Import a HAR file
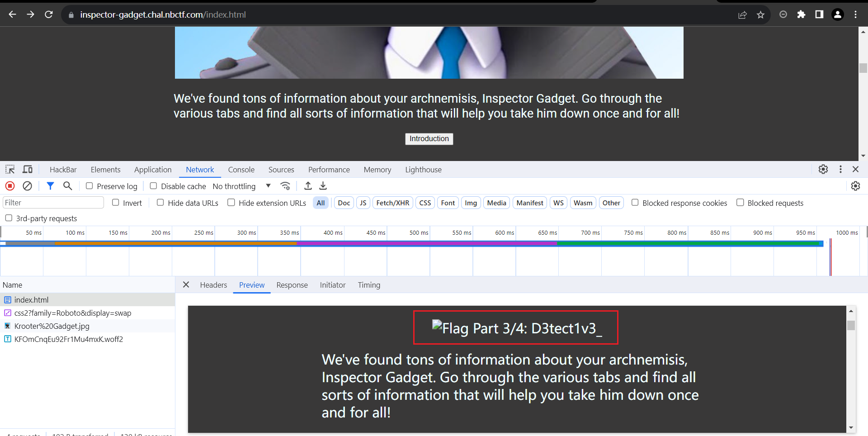868x436 pixels. point(308,186)
